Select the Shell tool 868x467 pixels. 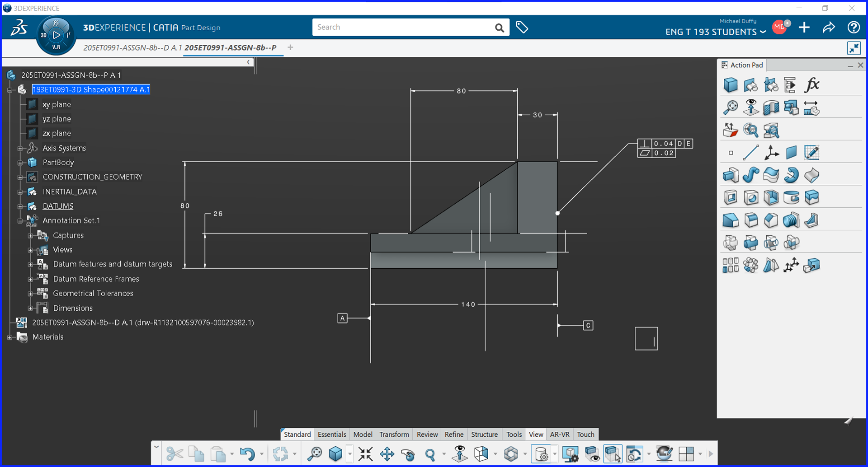[x=771, y=197]
